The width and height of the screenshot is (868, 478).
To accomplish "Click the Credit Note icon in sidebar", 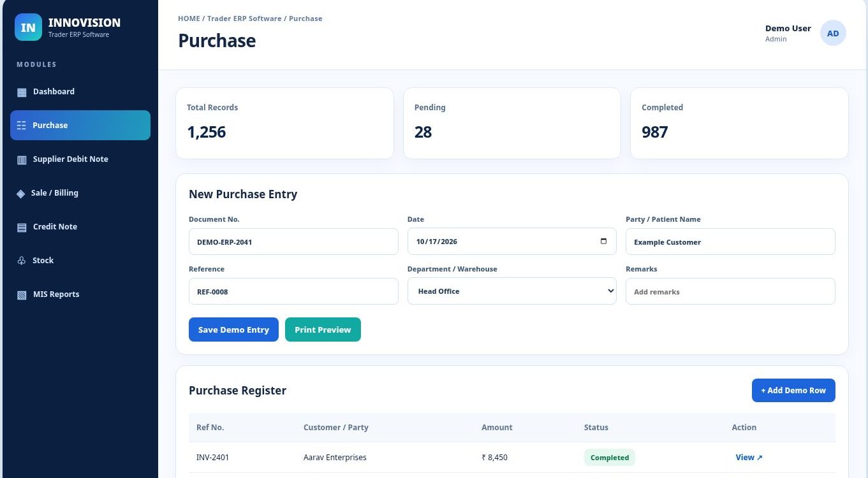I will coord(22,227).
